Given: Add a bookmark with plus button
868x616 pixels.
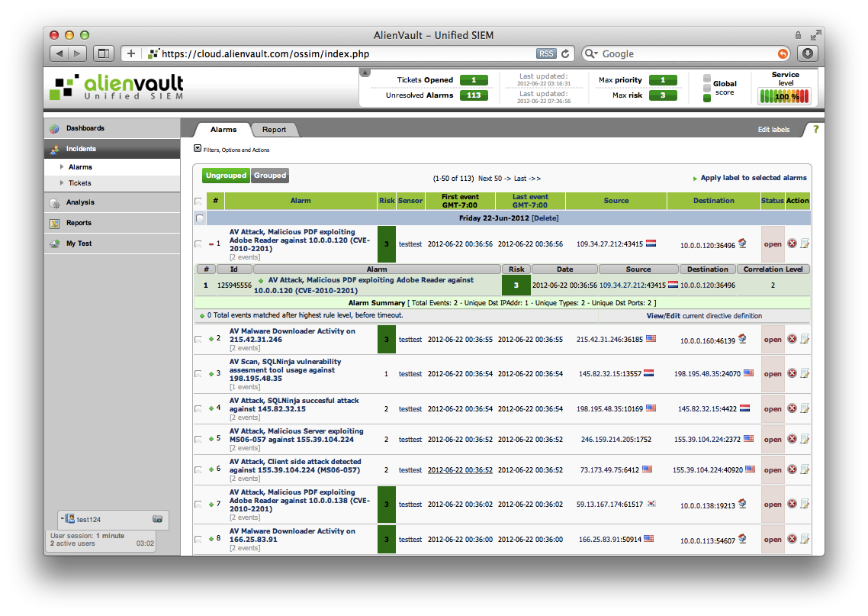Looking at the screenshot, I should click(130, 53).
